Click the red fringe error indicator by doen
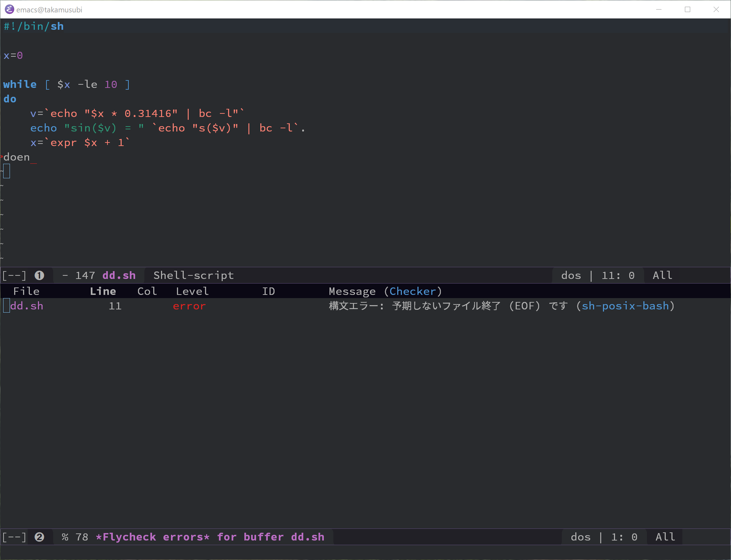Viewport: 731px width, 560px height. (1, 157)
